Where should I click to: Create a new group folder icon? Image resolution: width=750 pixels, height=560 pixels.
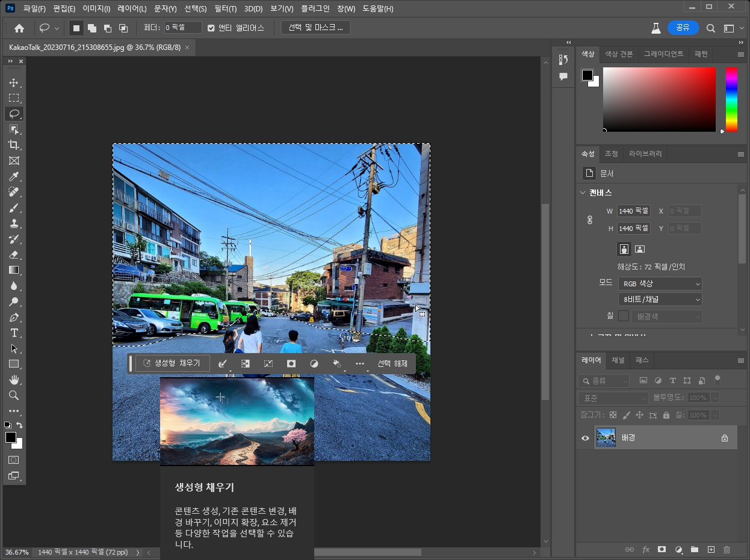click(694, 549)
